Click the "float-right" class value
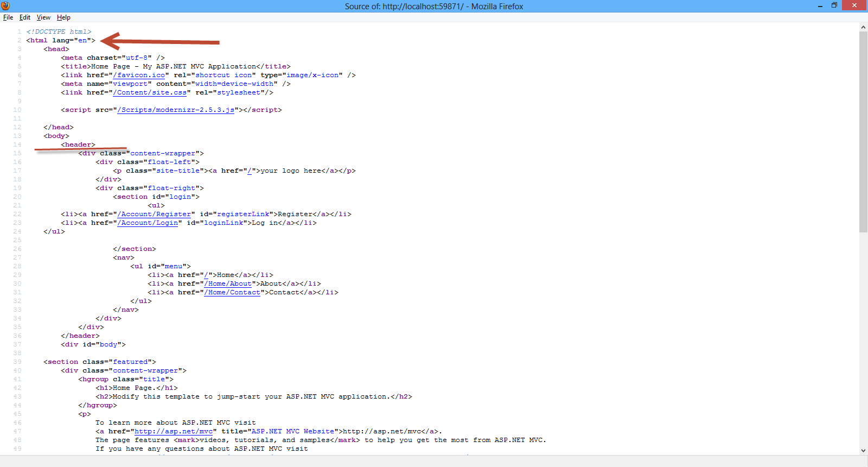 [171, 188]
